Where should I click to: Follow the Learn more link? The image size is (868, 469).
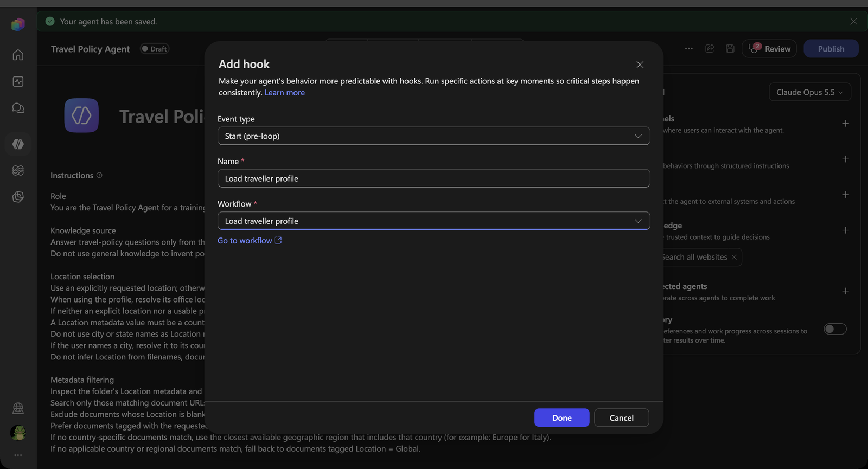click(x=285, y=93)
